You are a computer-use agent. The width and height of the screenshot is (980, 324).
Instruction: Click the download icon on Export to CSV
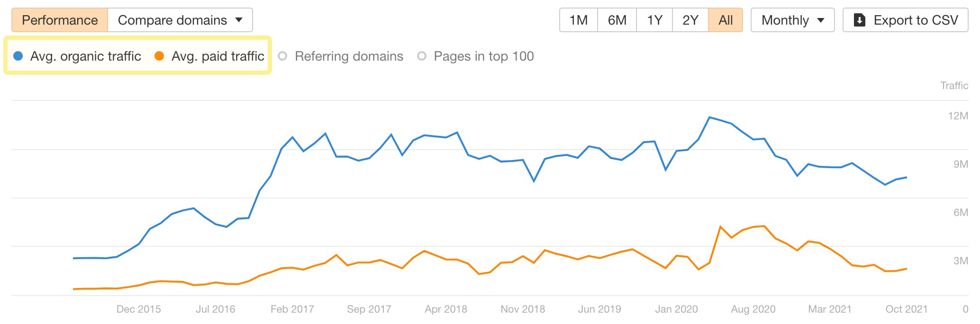pyautogui.click(x=859, y=20)
